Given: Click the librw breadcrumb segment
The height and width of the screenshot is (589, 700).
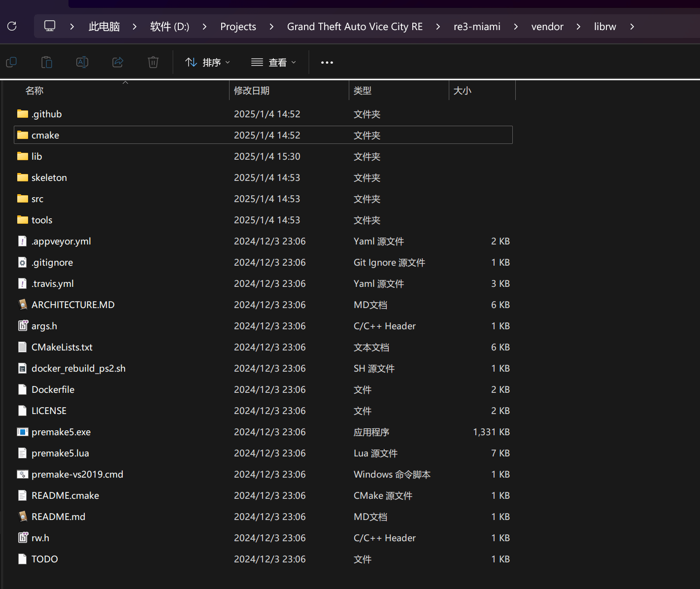Looking at the screenshot, I should 605,27.
